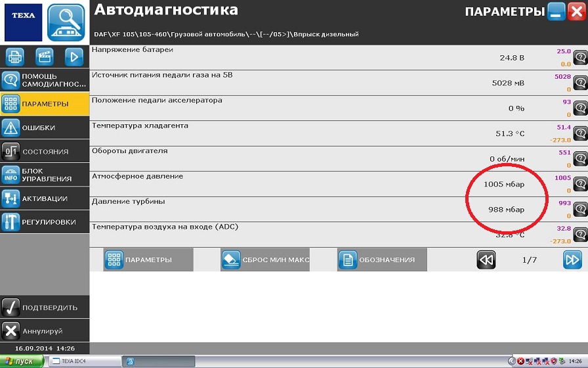Select the Напряжение батареи row label
This screenshot has width=588, height=368.
[x=133, y=49]
